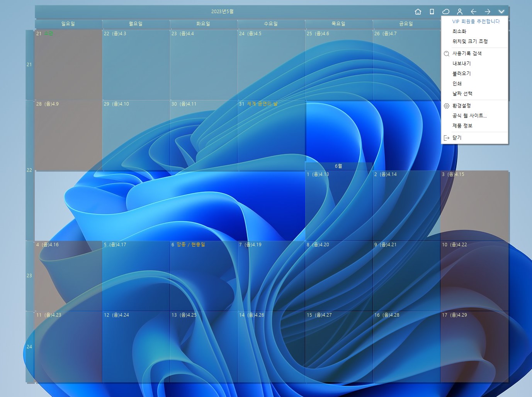Viewport: 532px width, 397px height.
Task: Select the date cell '25 (음)4.6'
Action: pyautogui.click(x=339, y=65)
